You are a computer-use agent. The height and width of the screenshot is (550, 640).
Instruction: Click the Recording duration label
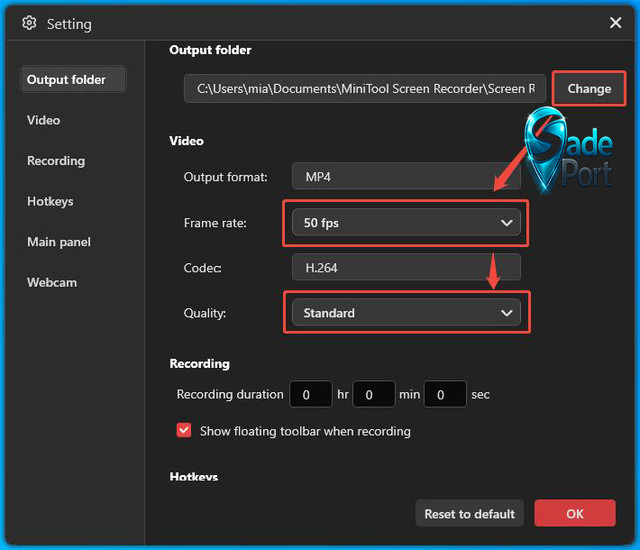[230, 395]
